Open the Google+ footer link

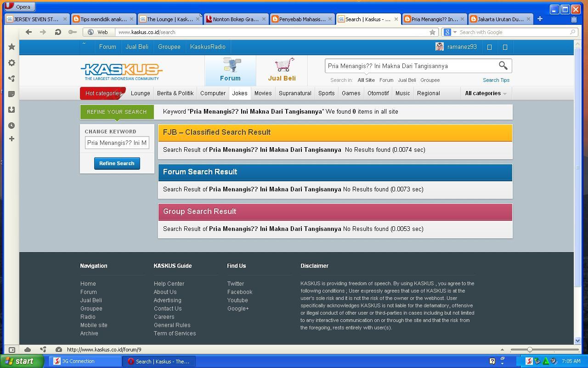click(x=238, y=309)
